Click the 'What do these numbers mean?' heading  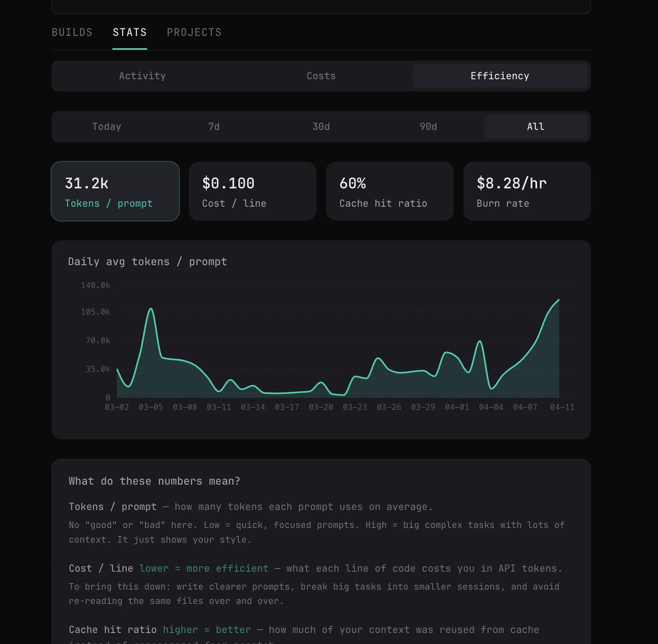[x=154, y=481]
